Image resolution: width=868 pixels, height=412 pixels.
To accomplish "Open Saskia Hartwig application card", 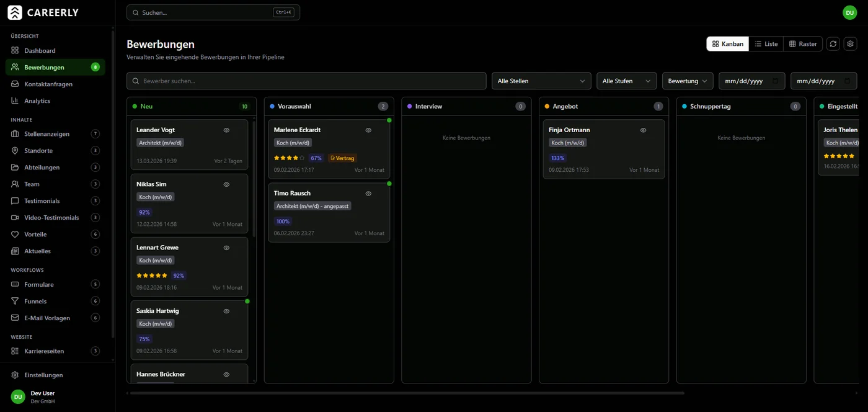I will click(x=189, y=330).
